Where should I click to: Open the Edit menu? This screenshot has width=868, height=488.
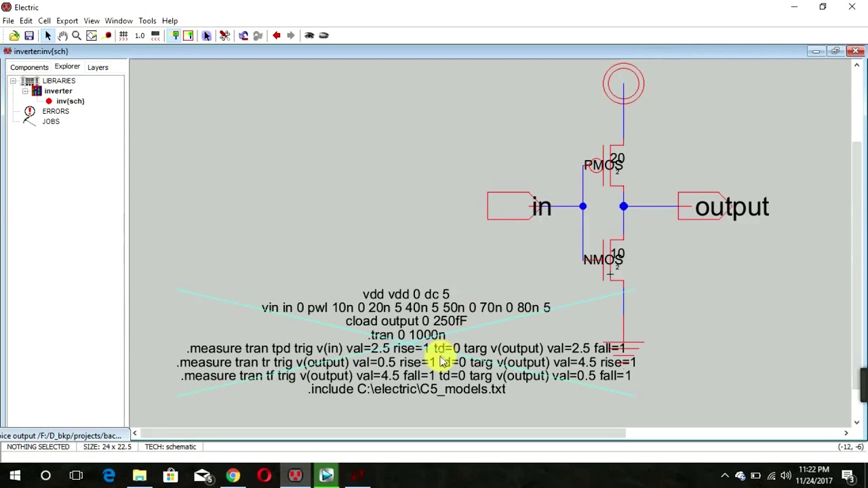tap(26, 20)
